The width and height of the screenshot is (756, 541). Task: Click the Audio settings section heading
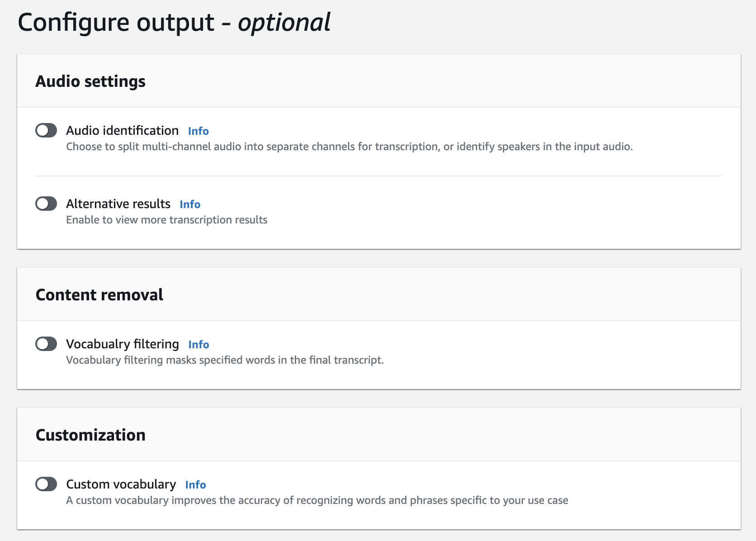click(90, 81)
